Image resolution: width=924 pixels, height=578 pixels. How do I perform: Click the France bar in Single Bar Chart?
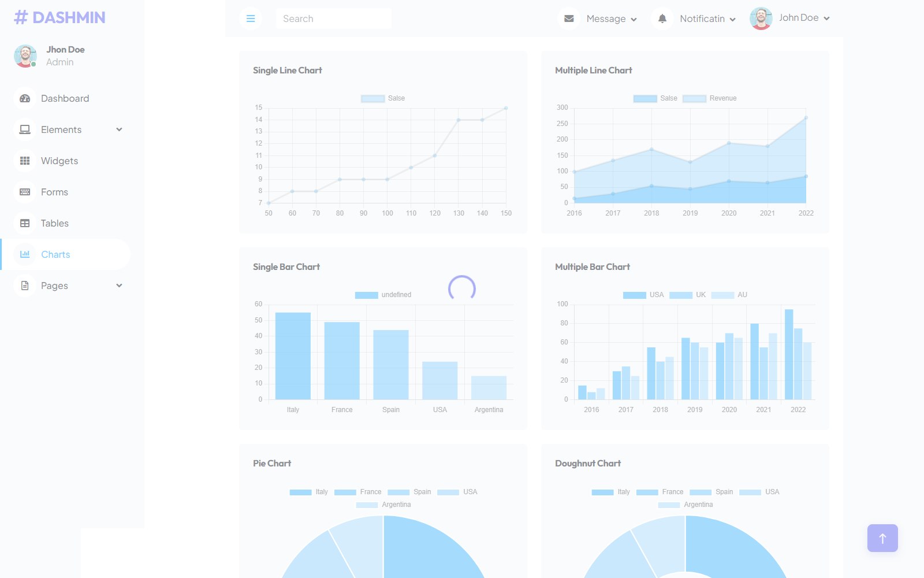click(x=342, y=361)
